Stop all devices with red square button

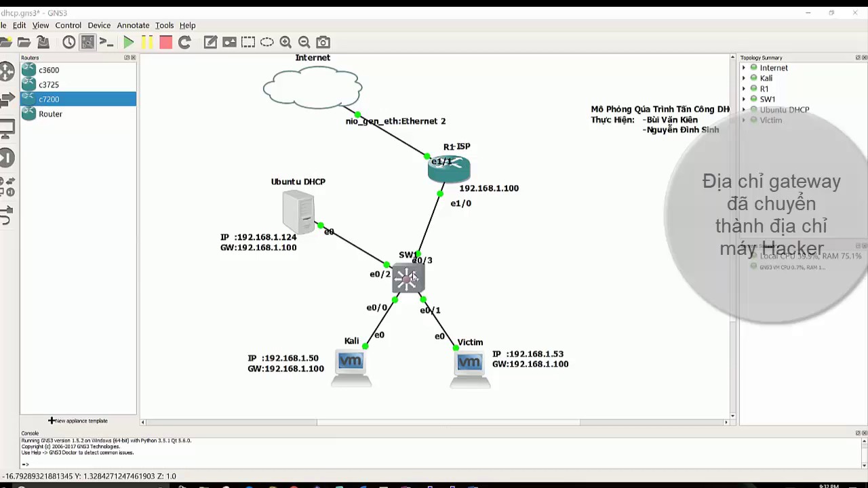coord(165,42)
